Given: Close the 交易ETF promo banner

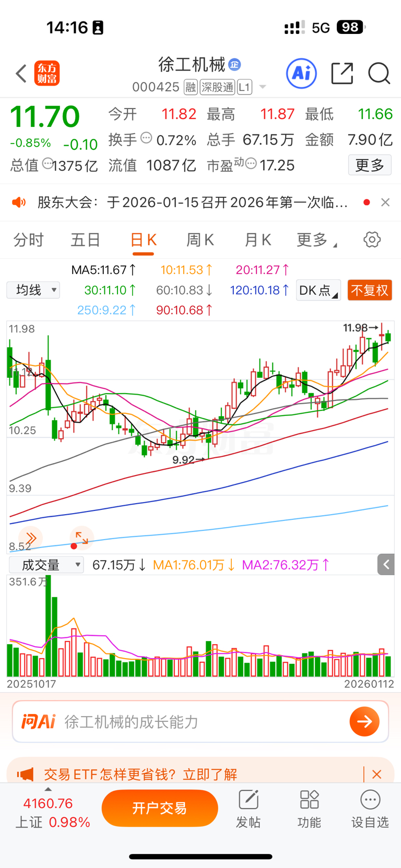Looking at the screenshot, I should click(376, 775).
